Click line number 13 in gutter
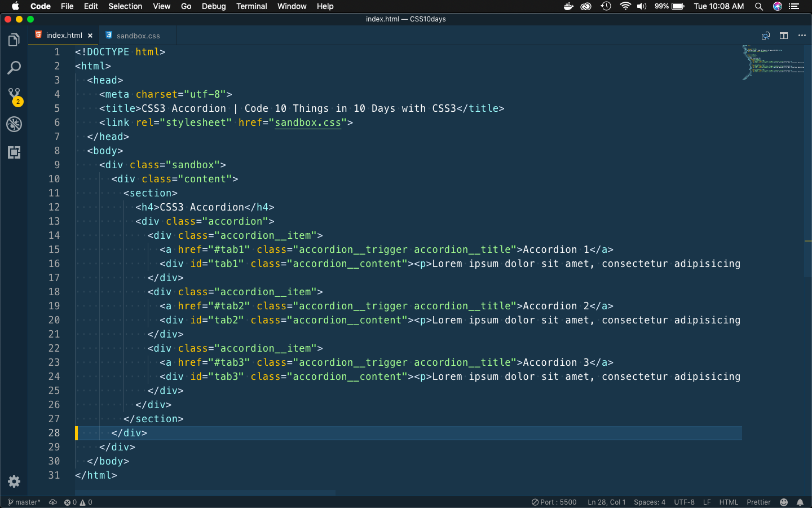The height and width of the screenshot is (508, 812). pyautogui.click(x=54, y=221)
